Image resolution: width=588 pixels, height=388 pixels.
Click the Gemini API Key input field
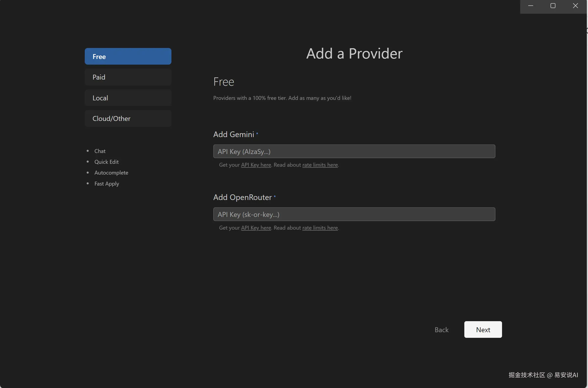[x=354, y=152]
